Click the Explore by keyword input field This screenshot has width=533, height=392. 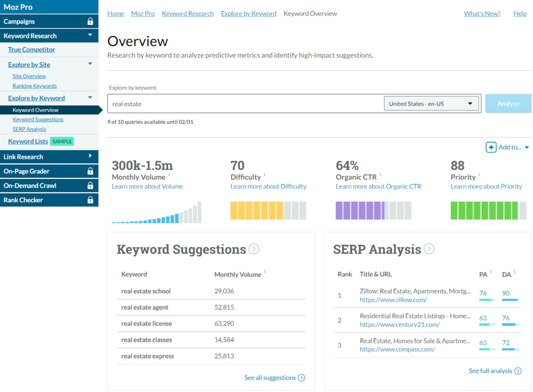245,103
